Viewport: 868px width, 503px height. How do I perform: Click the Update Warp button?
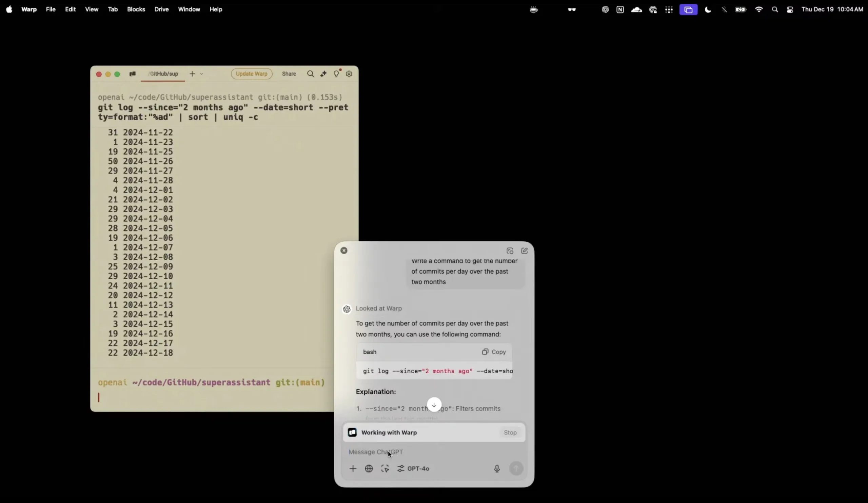251,73
